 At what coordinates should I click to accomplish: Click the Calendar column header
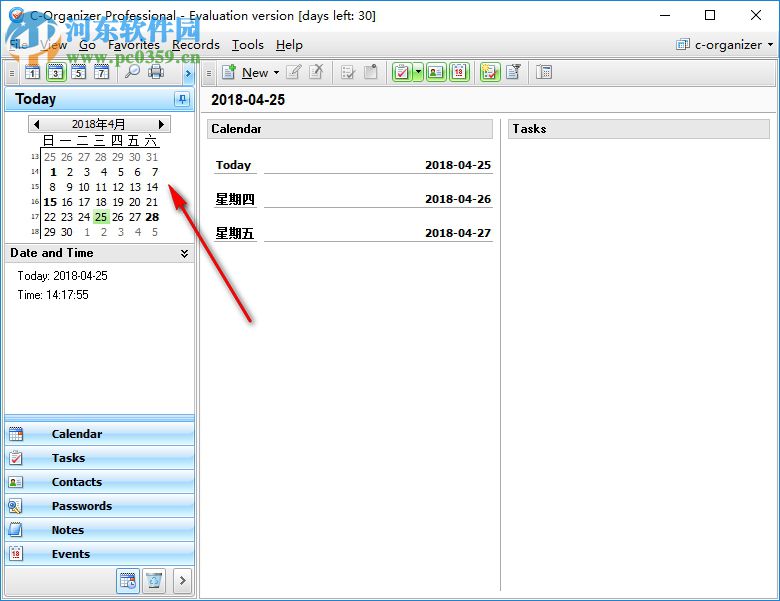point(350,129)
